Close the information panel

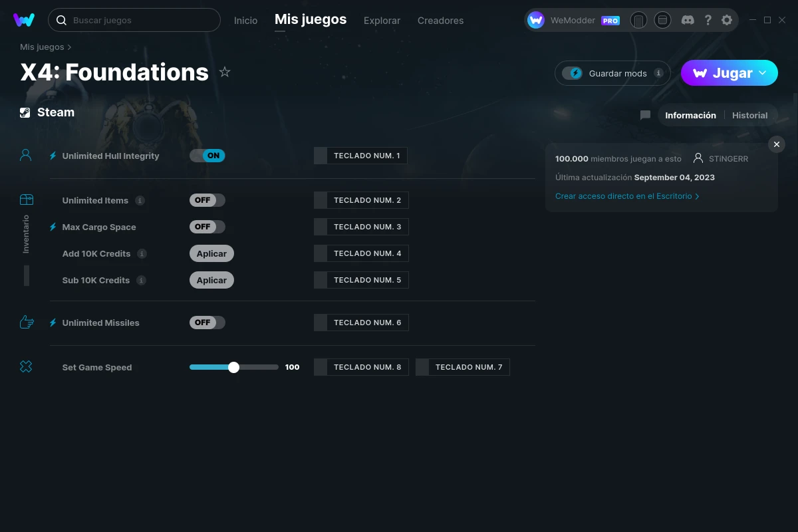pyautogui.click(x=777, y=144)
